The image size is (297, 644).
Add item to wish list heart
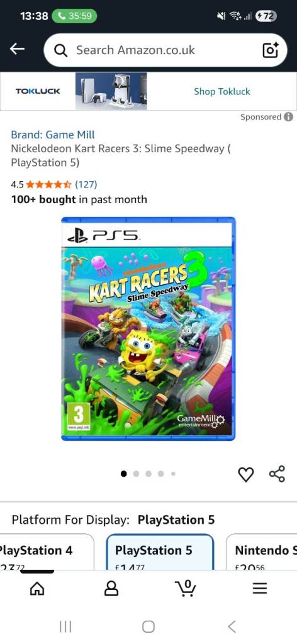coord(246,474)
